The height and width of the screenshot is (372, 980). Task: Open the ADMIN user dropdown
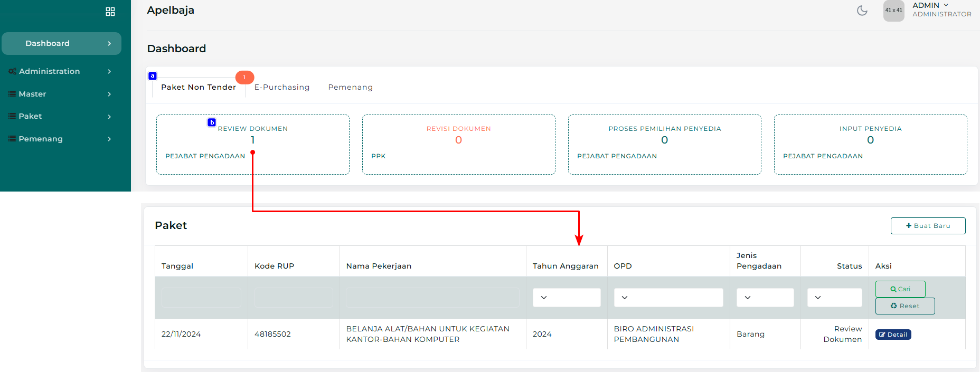point(930,5)
